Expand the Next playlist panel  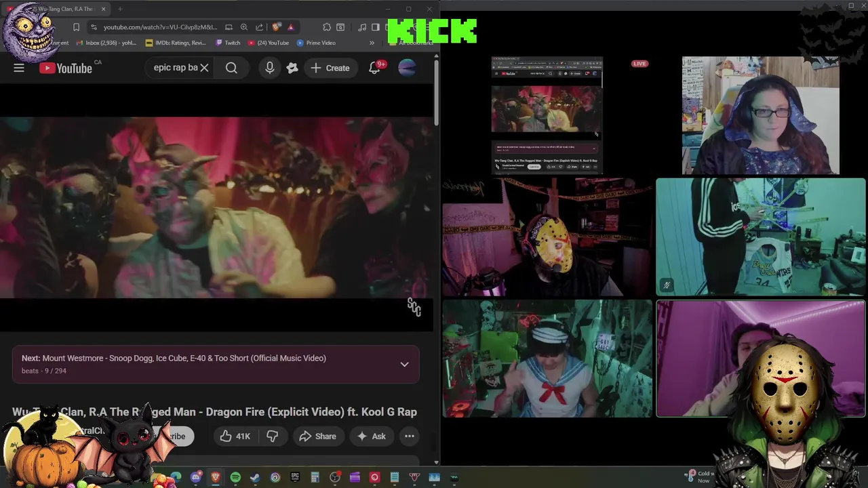point(404,364)
